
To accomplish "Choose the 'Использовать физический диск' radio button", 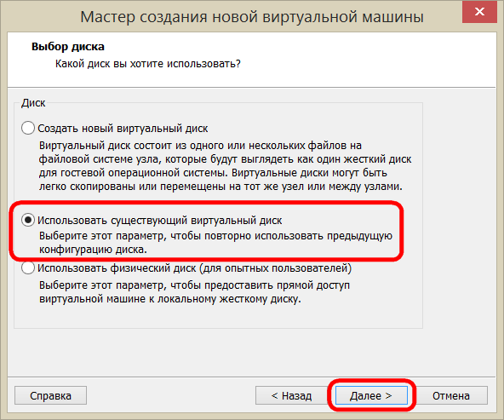I will [x=28, y=268].
